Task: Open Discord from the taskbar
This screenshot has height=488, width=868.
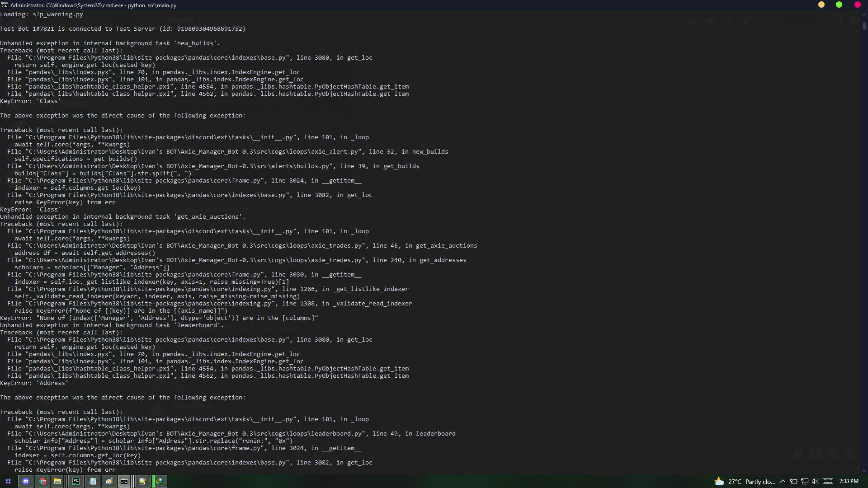Action: click(x=25, y=481)
